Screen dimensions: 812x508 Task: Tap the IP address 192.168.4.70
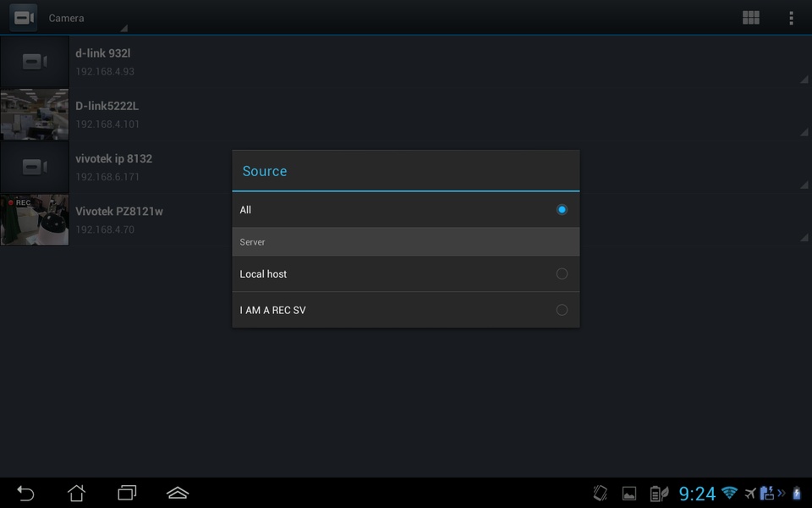105,229
